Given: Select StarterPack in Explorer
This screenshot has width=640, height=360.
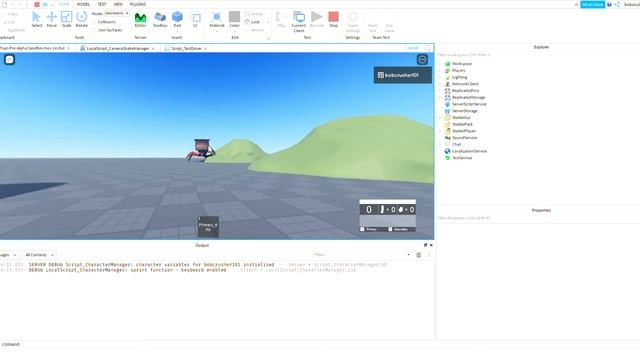Looking at the screenshot, I should tap(462, 124).
